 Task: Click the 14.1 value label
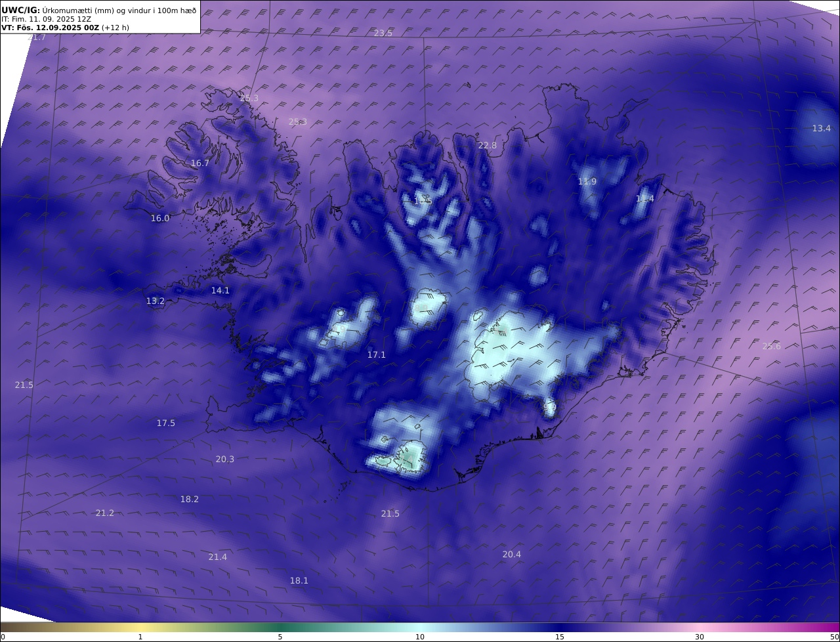(x=220, y=290)
